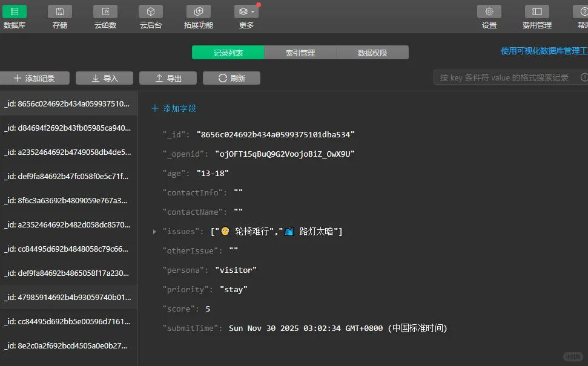Open the 拓展功能 extensions icon

[x=199, y=11]
